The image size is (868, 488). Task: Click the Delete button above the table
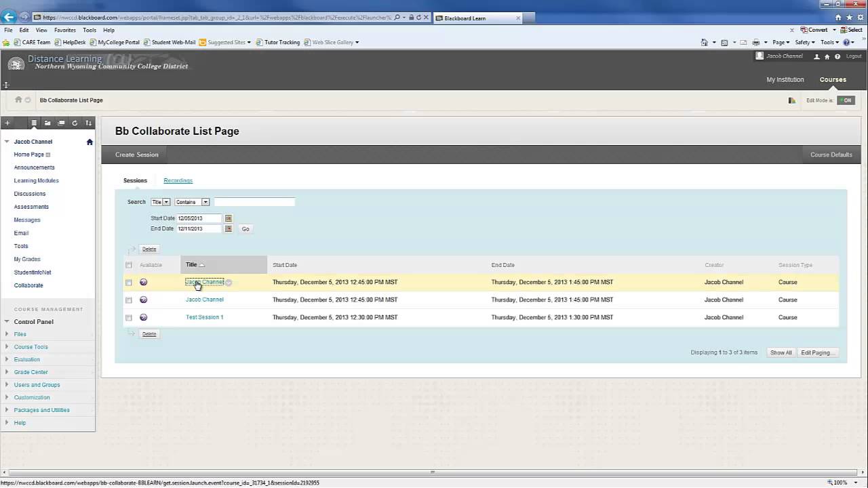click(149, 249)
